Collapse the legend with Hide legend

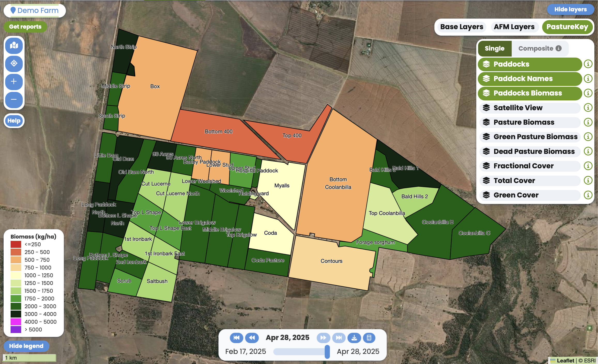[x=26, y=346]
